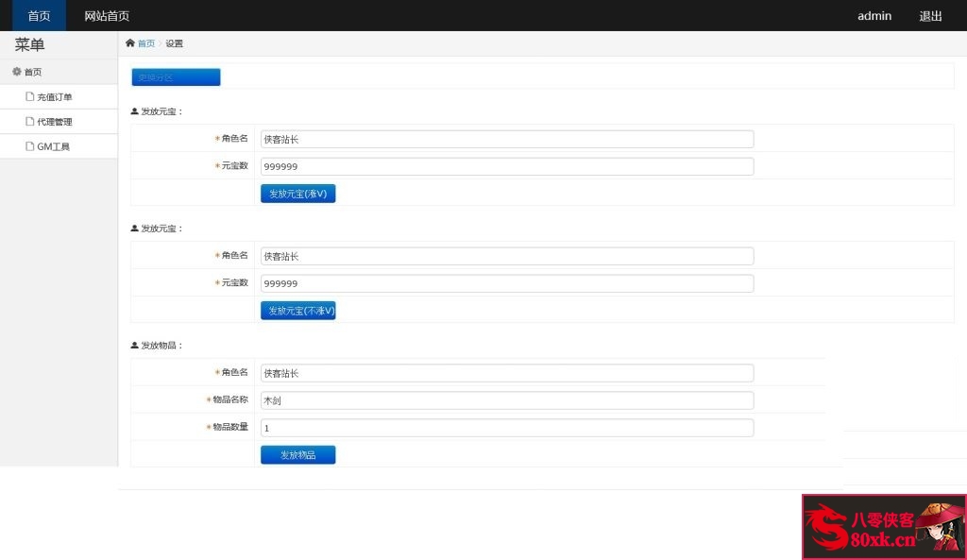Click the user icon beside 发放物品 heading
The width and height of the screenshot is (967, 560).
coord(135,346)
